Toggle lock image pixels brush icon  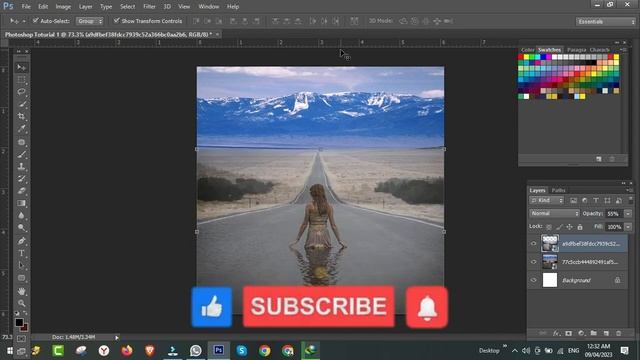(559, 227)
